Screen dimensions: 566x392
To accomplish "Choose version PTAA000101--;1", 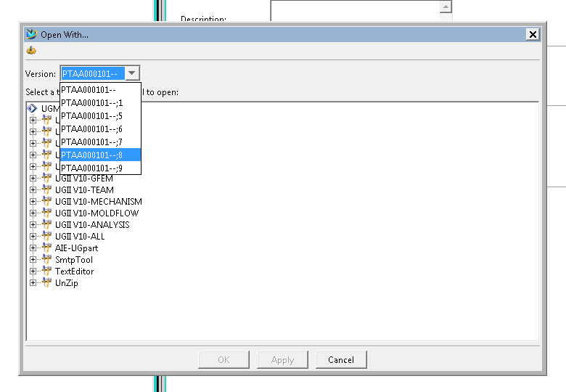I will [x=100, y=103].
